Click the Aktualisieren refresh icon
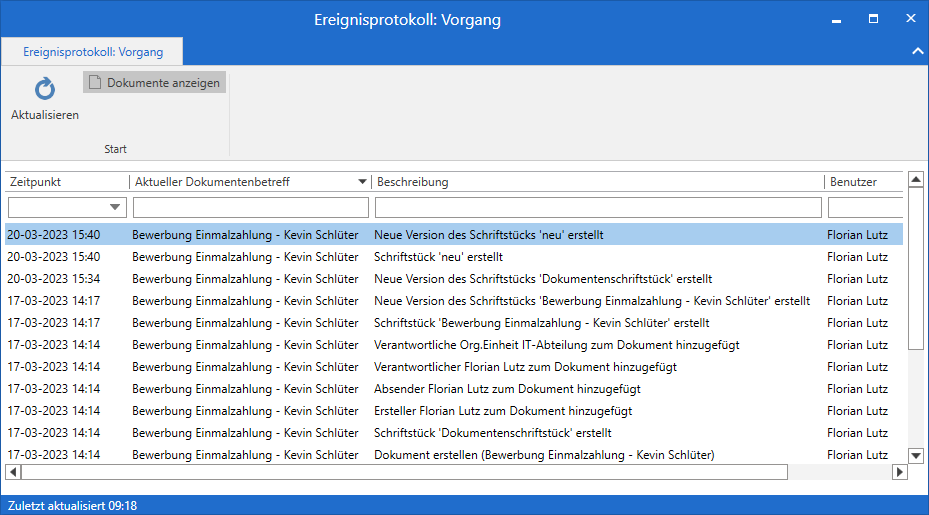 tap(45, 90)
